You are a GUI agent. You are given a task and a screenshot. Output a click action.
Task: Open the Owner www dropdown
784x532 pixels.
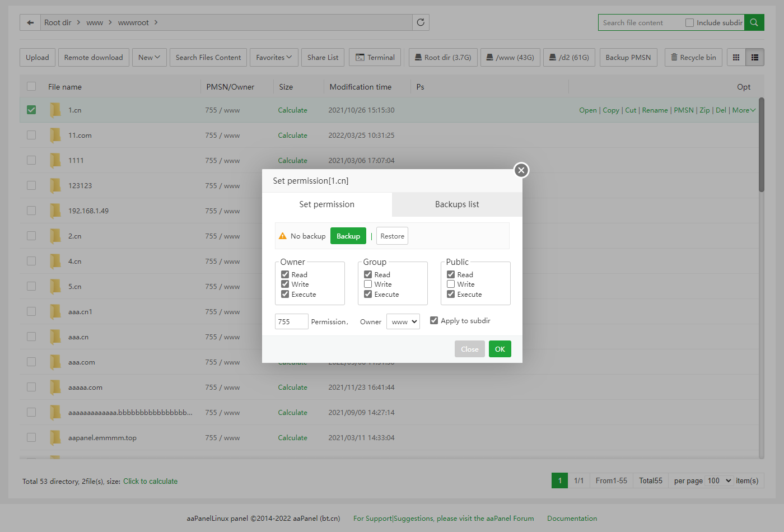(403, 321)
